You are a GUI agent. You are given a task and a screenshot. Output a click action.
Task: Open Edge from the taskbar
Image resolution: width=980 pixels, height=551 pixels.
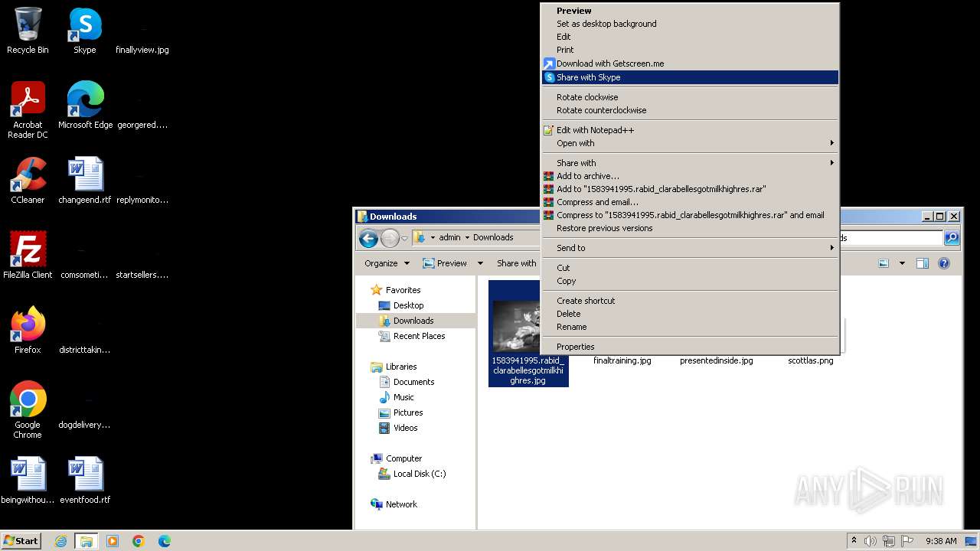tap(165, 541)
